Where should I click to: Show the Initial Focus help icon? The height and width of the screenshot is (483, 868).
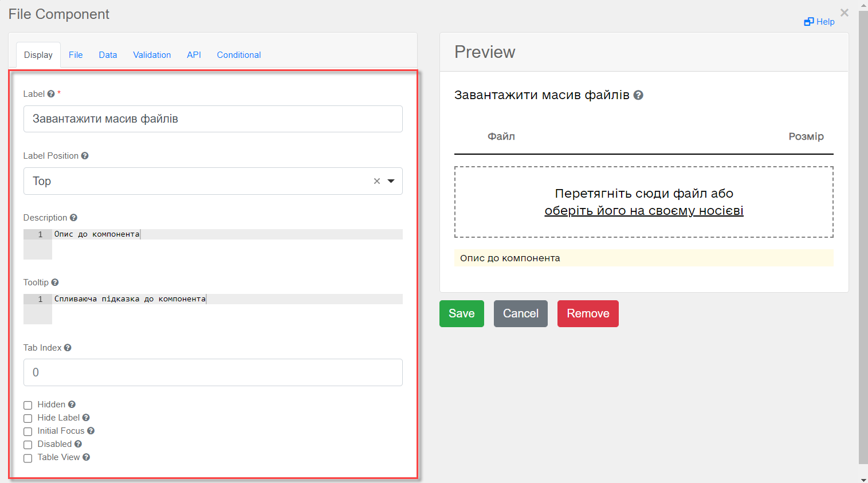pyautogui.click(x=91, y=431)
